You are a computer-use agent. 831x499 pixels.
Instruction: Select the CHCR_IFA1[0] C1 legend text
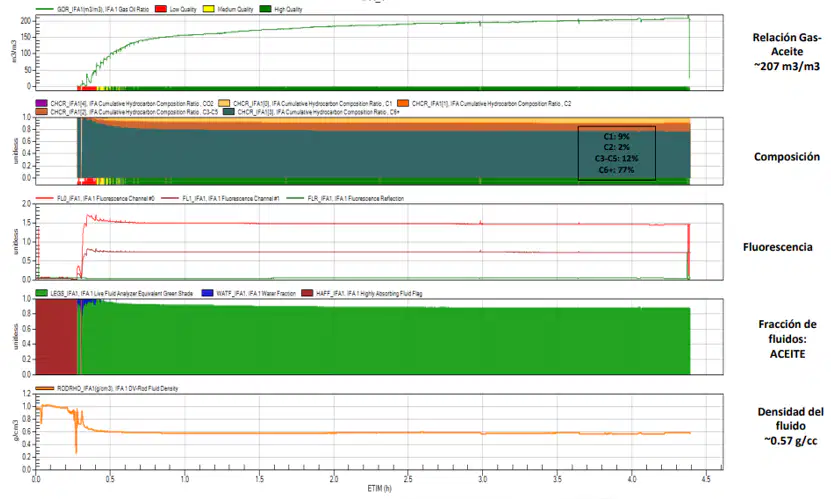313,104
